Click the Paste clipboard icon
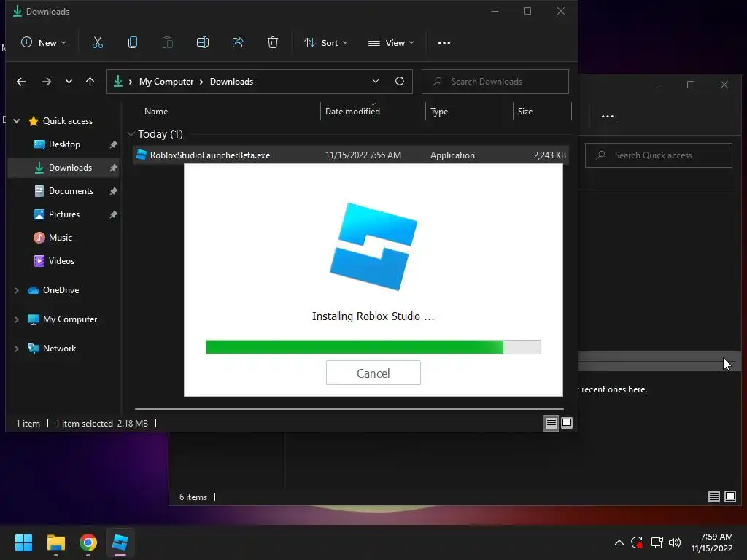747x560 pixels. pos(168,43)
